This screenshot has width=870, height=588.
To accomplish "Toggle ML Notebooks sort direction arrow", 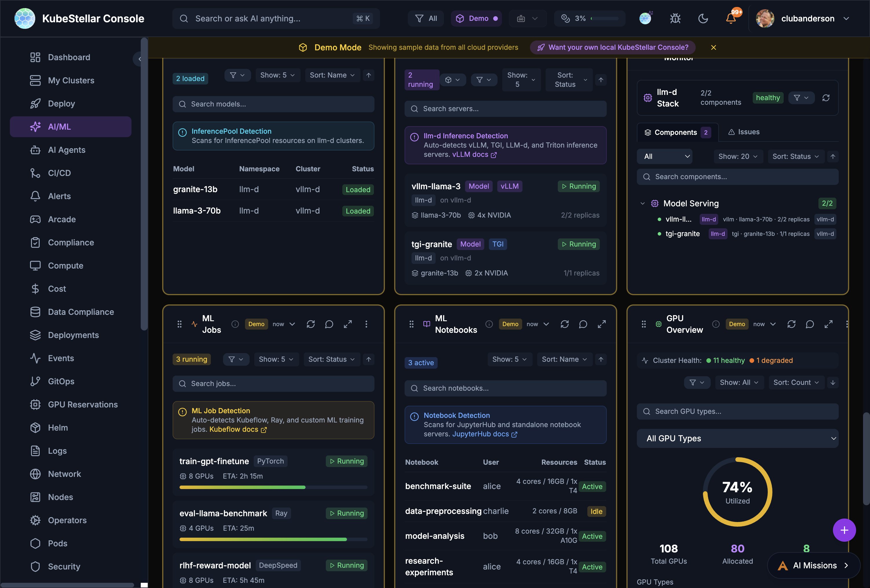I will 600,359.
